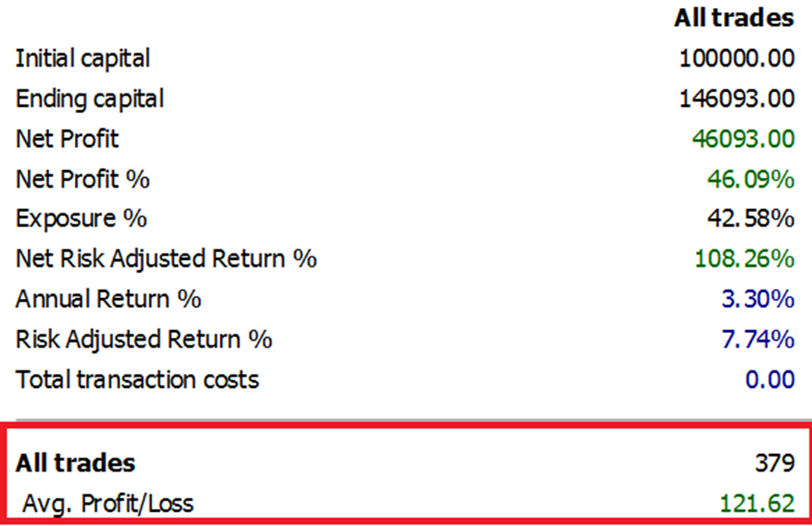Click the 146093.00 ending capital value
The image size is (812, 526).
pos(736,99)
